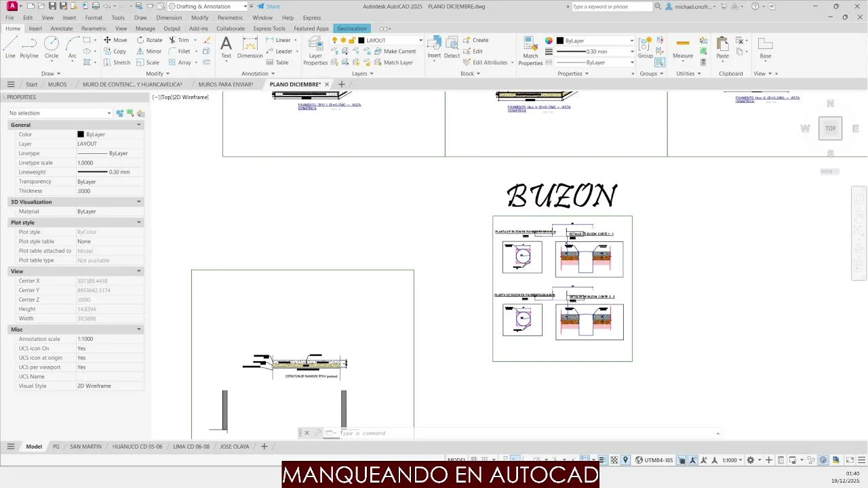Click the Make Current layer button

click(x=395, y=52)
